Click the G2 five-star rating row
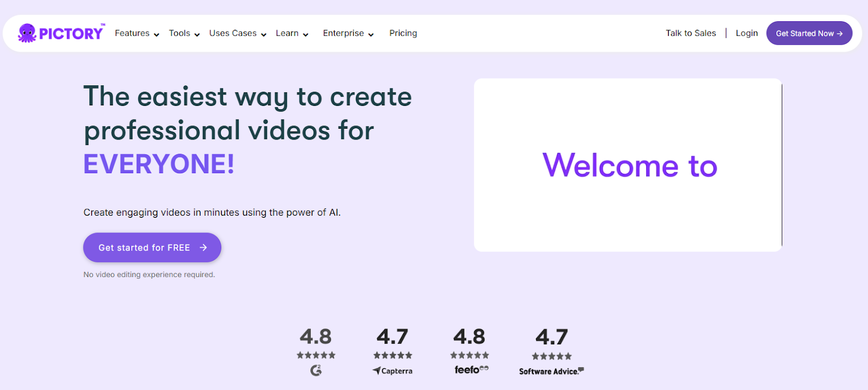This screenshot has height=390, width=868. [x=316, y=355]
